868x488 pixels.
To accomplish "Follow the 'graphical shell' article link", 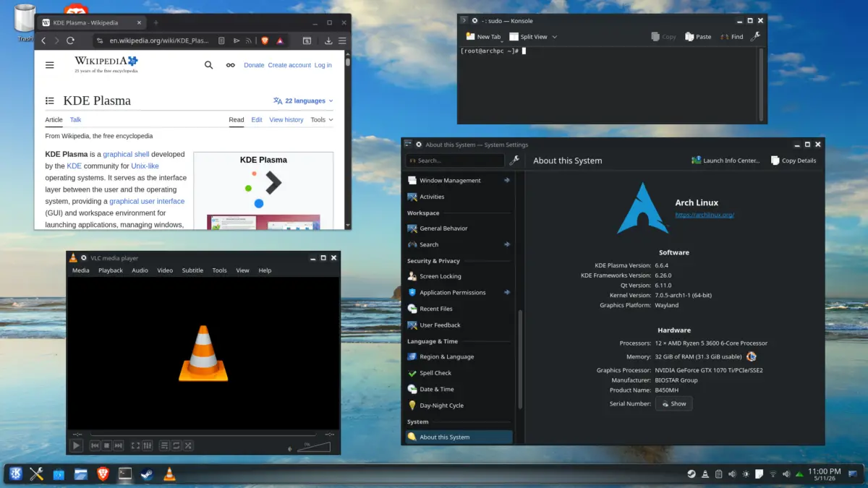I will 126,154.
